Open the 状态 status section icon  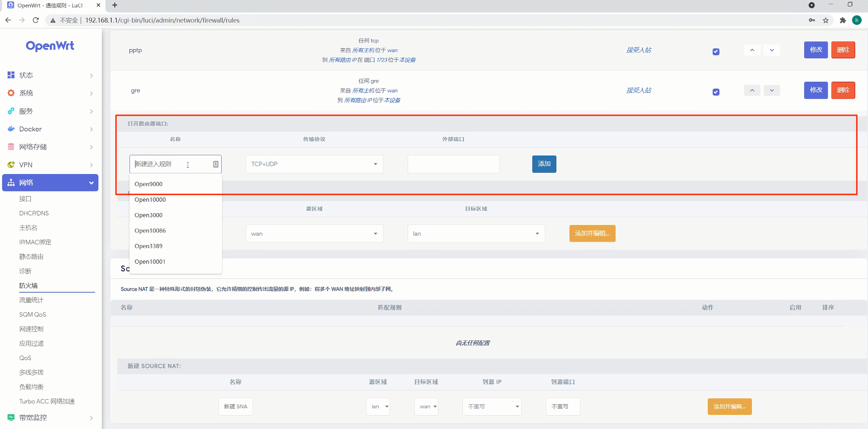[x=11, y=75]
